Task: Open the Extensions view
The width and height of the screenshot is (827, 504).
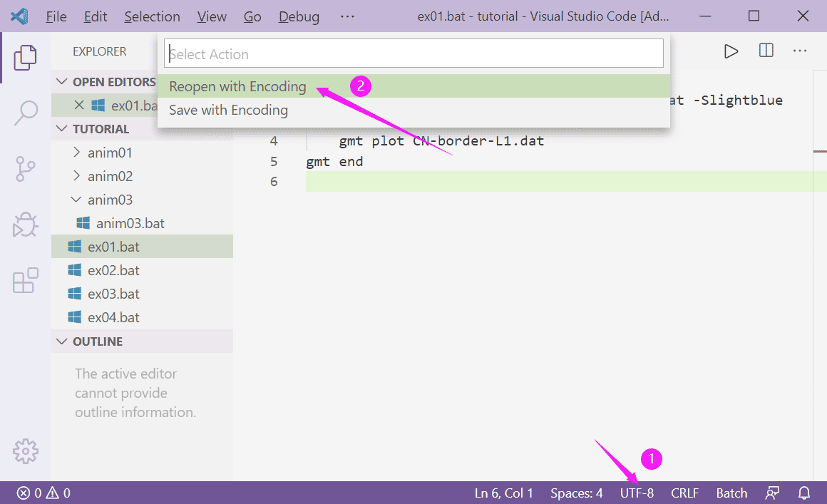Action: [25, 280]
